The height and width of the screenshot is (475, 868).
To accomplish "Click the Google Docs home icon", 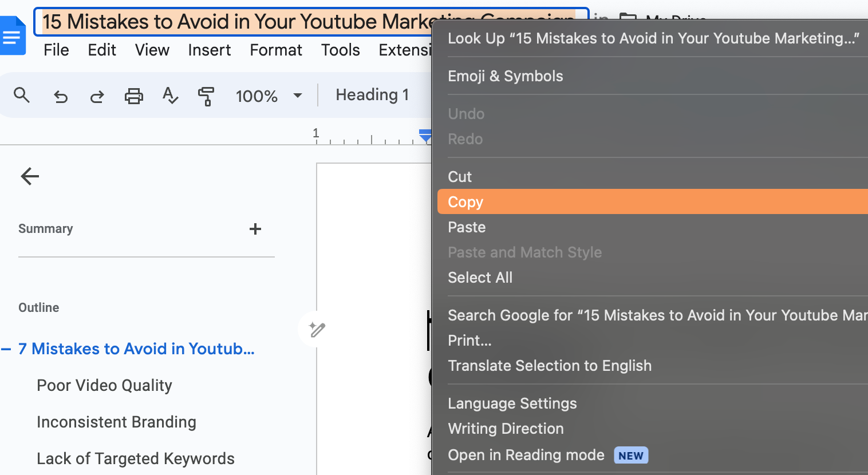I will point(13,35).
